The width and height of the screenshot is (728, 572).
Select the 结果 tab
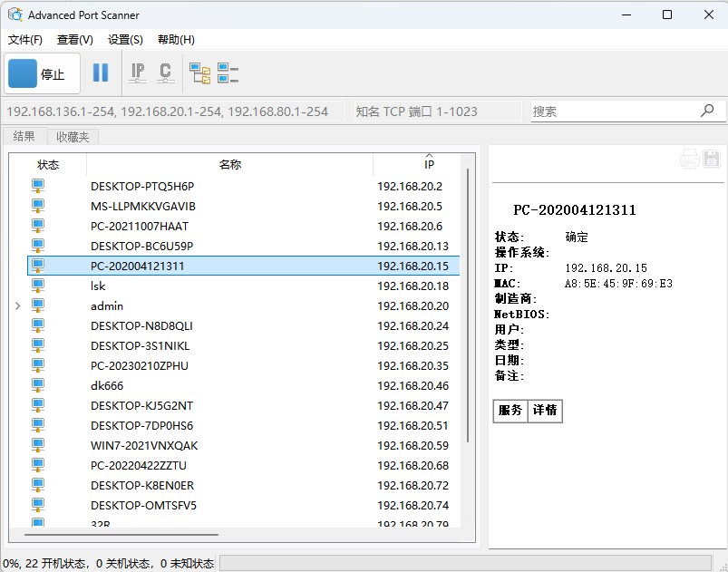[x=24, y=136]
